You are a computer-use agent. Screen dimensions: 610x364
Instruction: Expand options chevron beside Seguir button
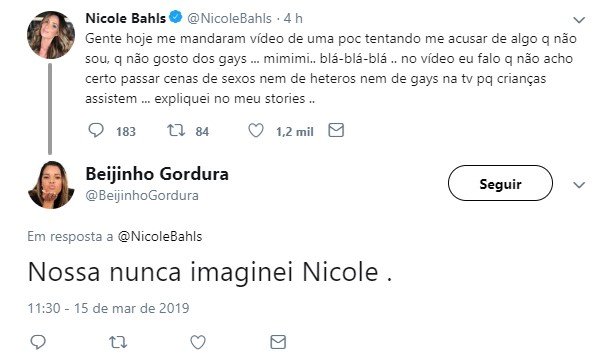click(579, 185)
